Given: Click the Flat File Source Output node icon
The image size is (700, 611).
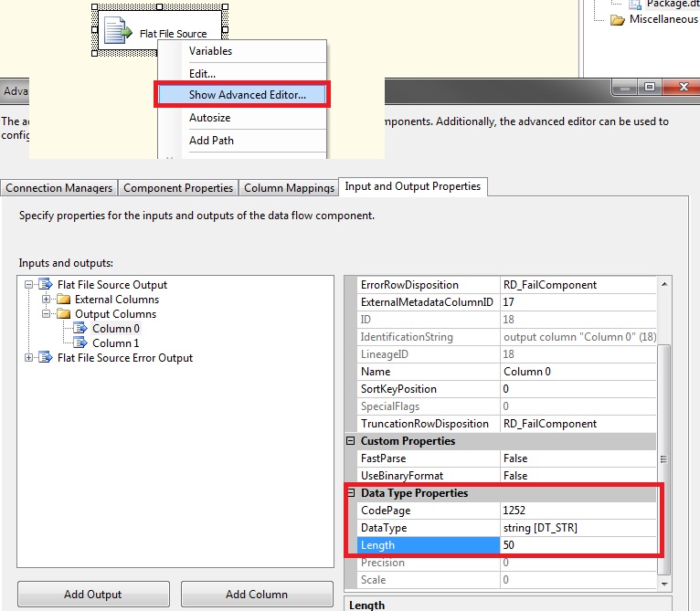Looking at the screenshot, I should click(47, 285).
